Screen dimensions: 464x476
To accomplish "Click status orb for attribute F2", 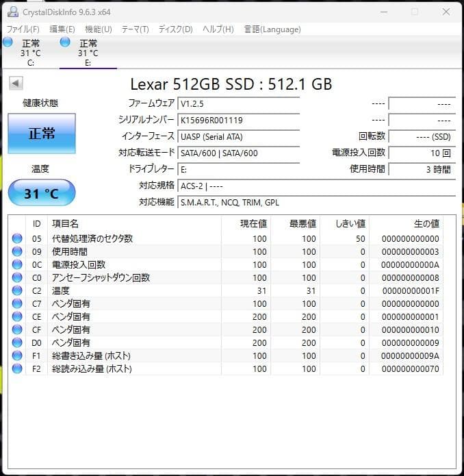I will pos(17,369).
